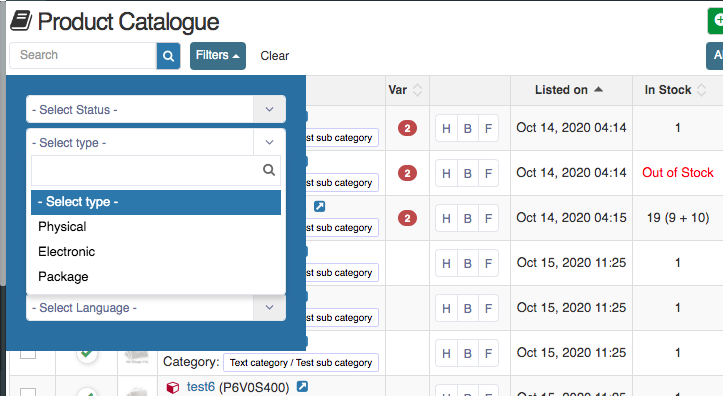
Task: Click the B button in the Out of Stock row
Action: [467, 173]
